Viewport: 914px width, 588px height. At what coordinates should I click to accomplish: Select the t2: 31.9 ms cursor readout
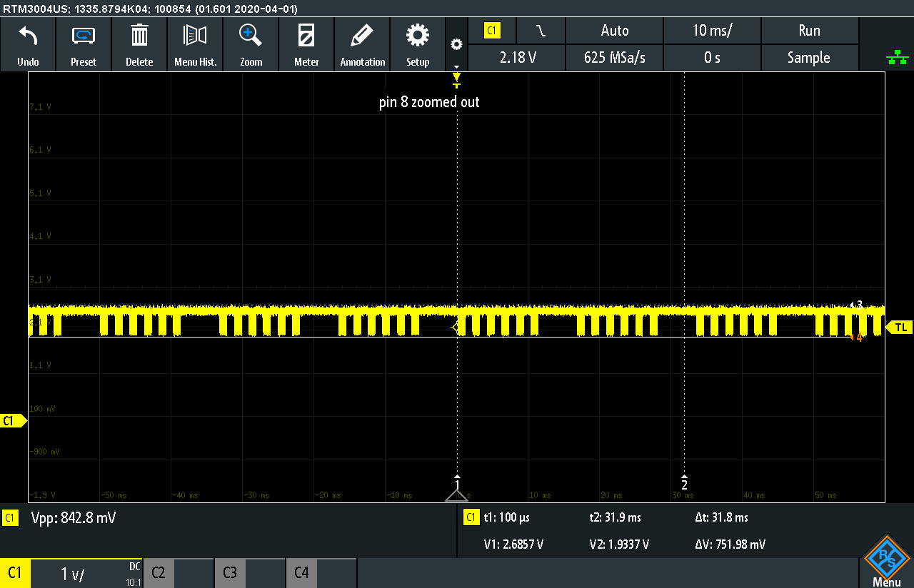(x=615, y=517)
